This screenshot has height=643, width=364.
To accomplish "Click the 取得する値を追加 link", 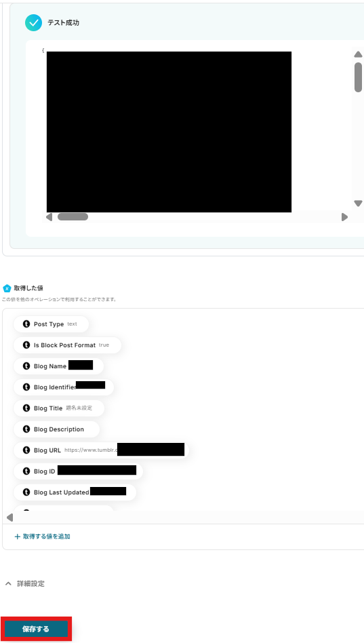I will point(42,537).
